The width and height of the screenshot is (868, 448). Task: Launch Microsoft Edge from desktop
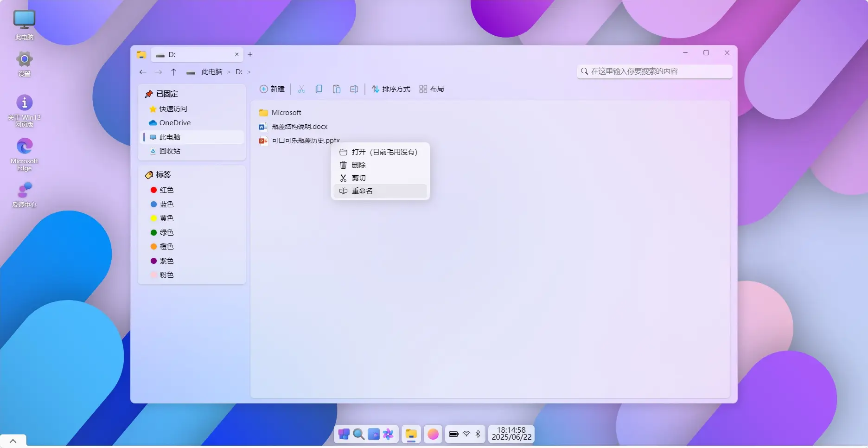click(x=24, y=154)
